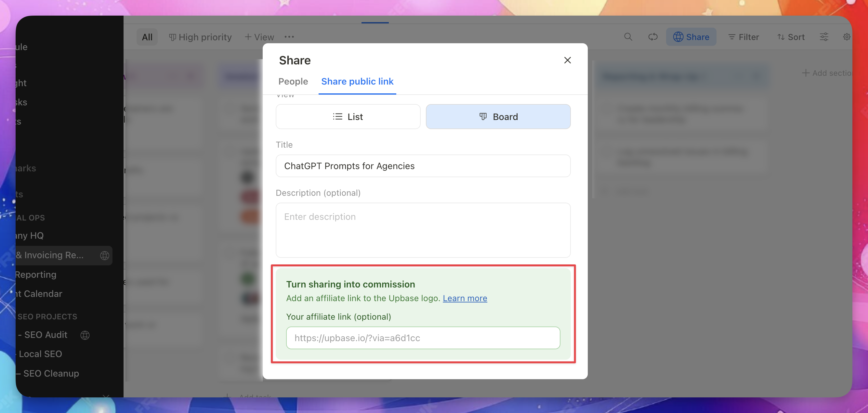Switch to the People tab
The width and height of the screenshot is (868, 413).
click(x=293, y=81)
